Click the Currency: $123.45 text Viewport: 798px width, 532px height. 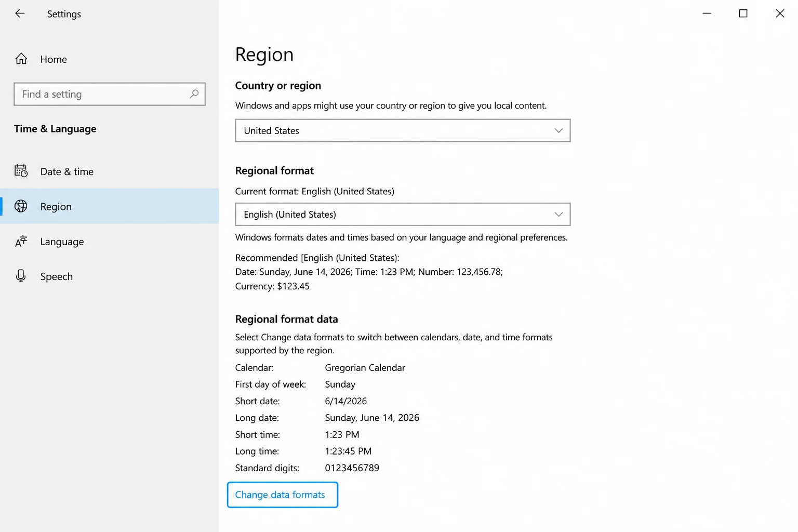[272, 286]
